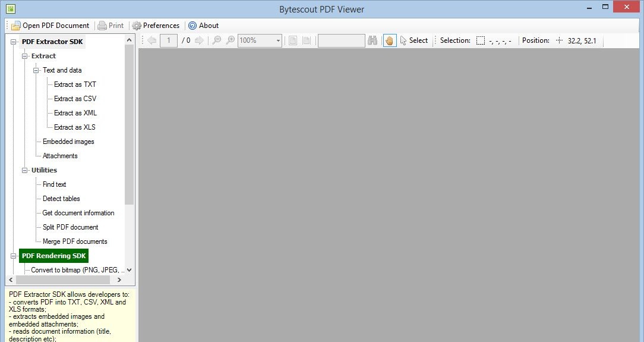
Task: Select Detect tables utility
Action: (x=61, y=199)
